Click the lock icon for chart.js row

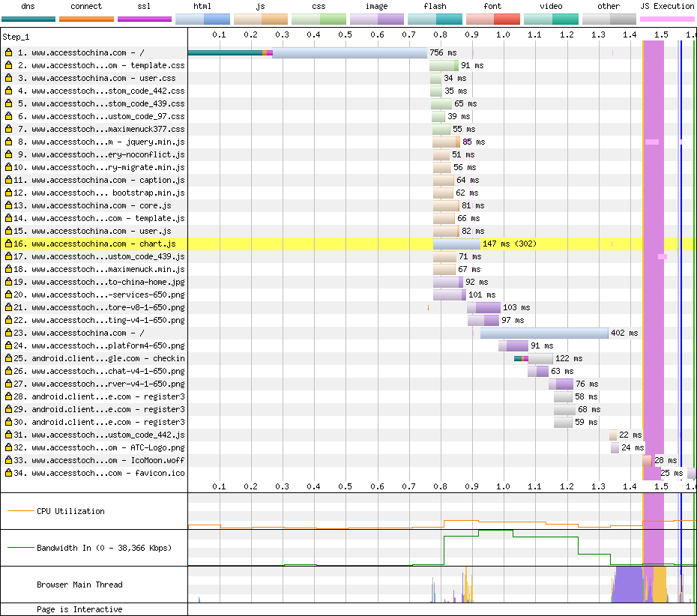tap(8, 244)
